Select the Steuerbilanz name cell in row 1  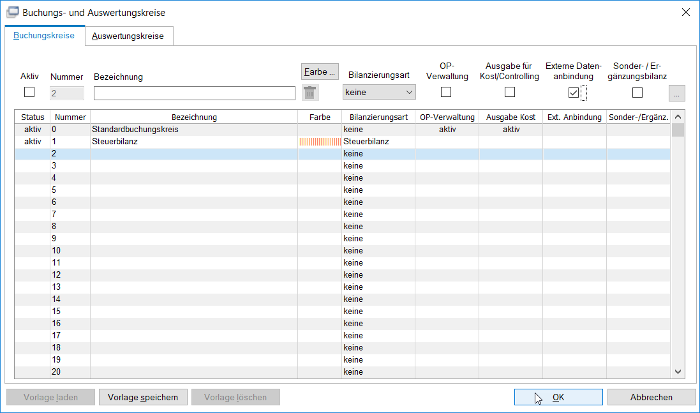(194, 142)
